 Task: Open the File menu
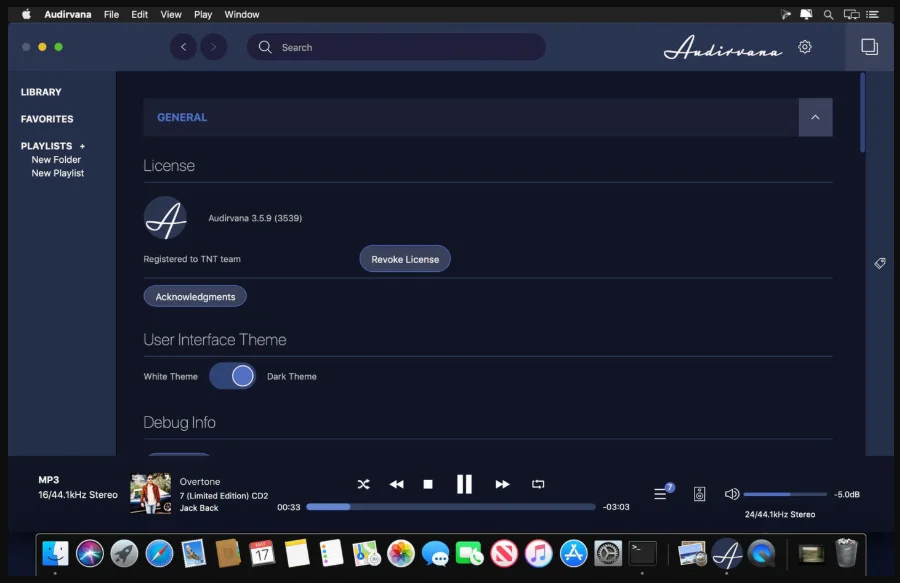[111, 14]
